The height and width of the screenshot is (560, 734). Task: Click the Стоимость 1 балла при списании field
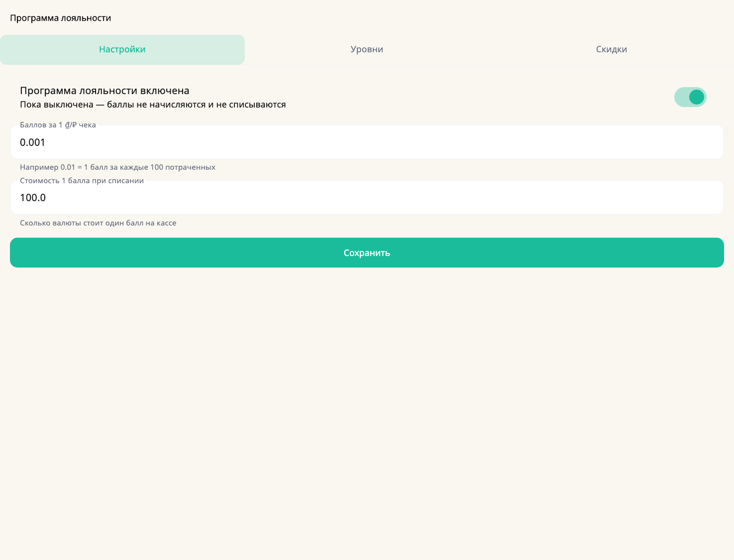(x=367, y=198)
